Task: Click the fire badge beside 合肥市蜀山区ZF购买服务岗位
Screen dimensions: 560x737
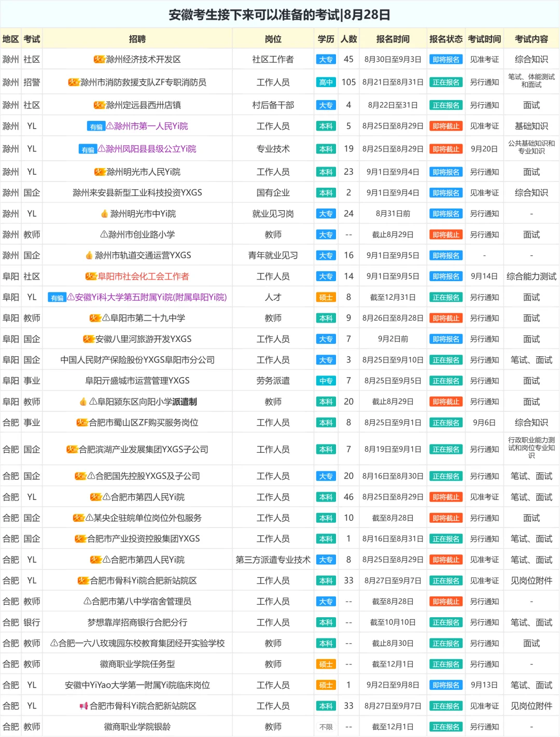Action: 82,423
